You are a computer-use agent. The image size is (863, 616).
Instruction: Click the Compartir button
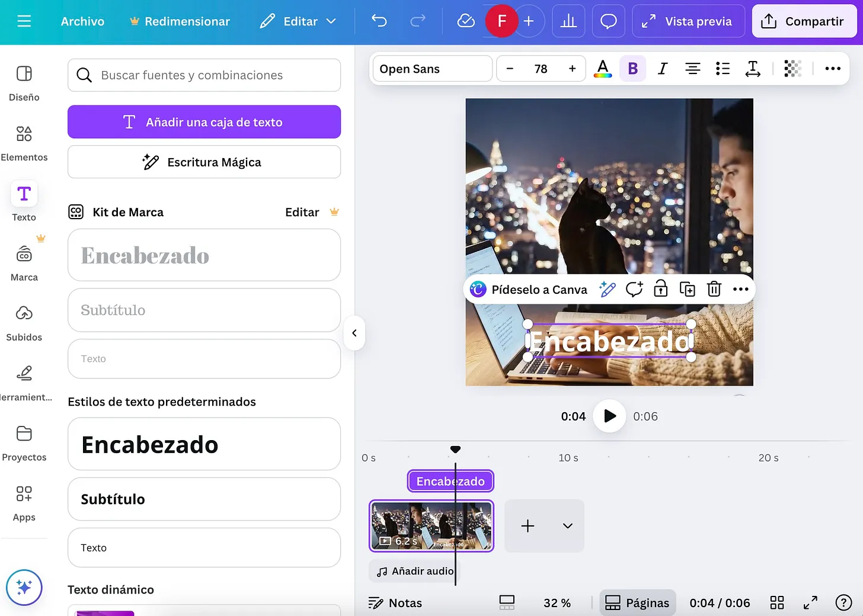pos(804,21)
